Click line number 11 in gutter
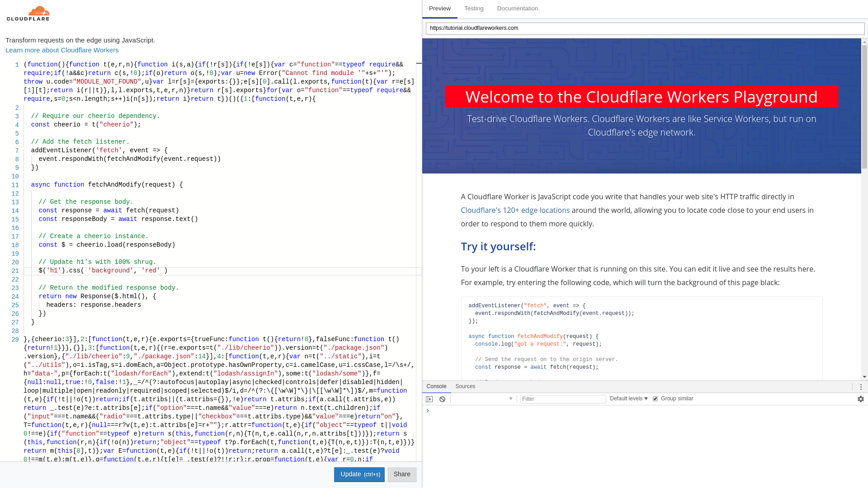Screen dimensions: 868x488 pyautogui.click(x=15, y=185)
